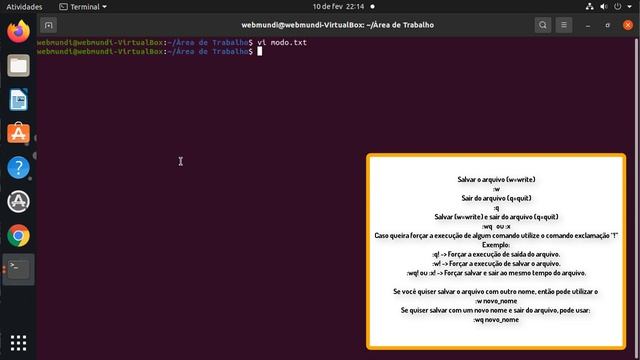Open Google Chrome from the dock
This screenshot has width=640, height=360.
point(18,236)
